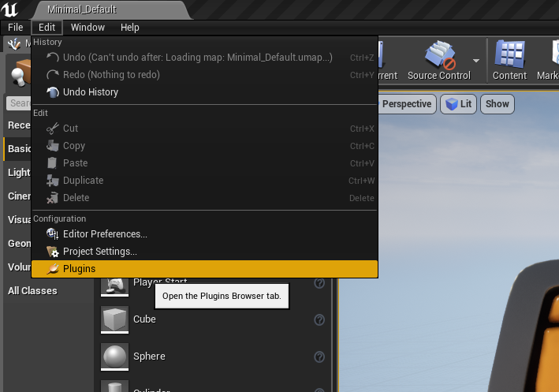Screen dimensions: 559x392
Task: Open Project Settings
Action: pos(205,252)
